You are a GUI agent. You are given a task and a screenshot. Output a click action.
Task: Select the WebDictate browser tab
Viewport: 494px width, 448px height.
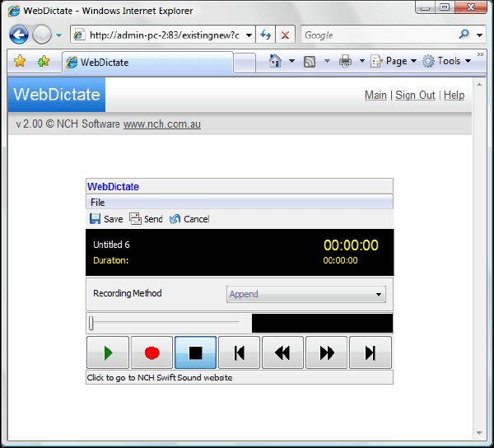[x=148, y=63]
